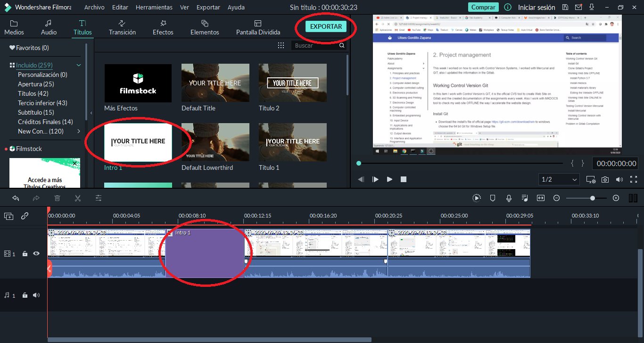Click the minus zoom out icon
The height and width of the screenshot is (343, 644).
[x=556, y=198]
